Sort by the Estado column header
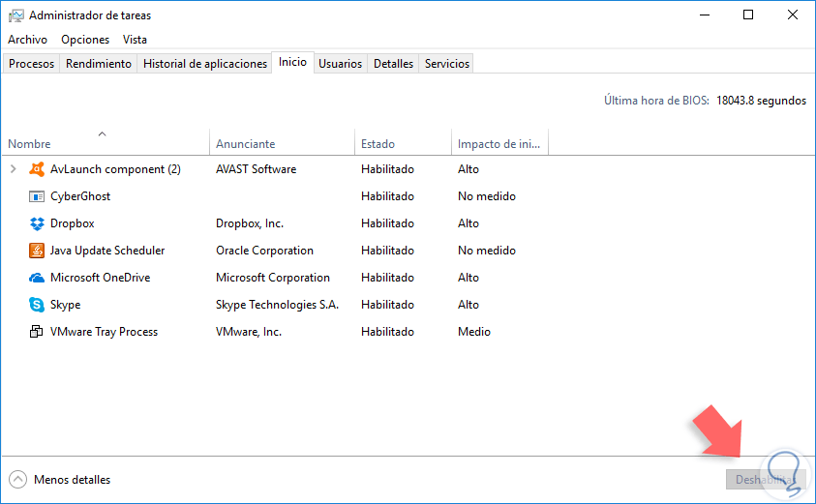This screenshot has width=816, height=504. click(378, 144)
